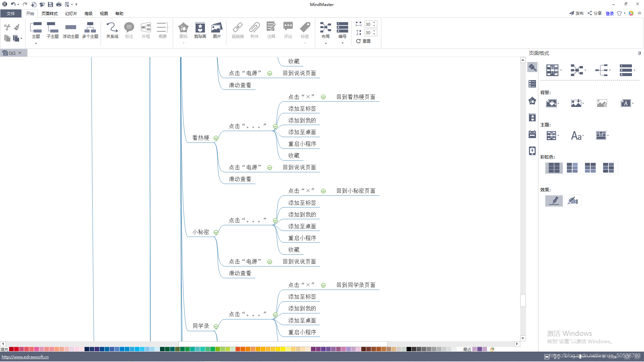Open the edrawsoft.cn link

pos(25,357)
